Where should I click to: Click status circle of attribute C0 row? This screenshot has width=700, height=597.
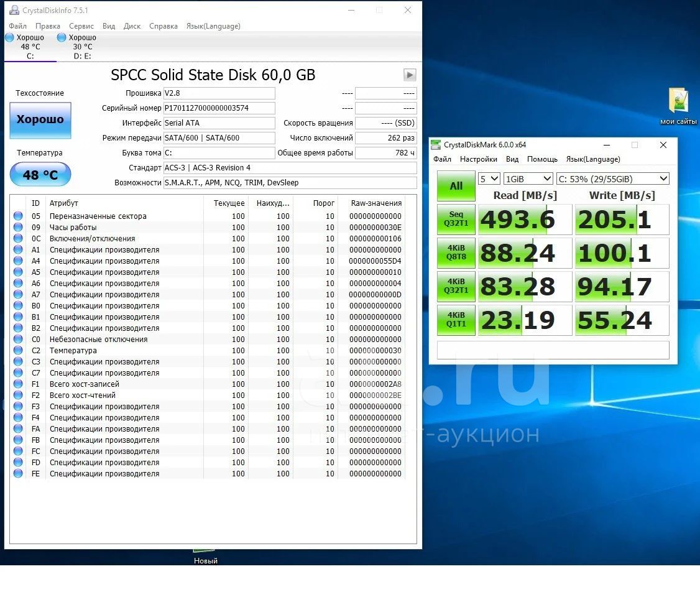(18, 340)
